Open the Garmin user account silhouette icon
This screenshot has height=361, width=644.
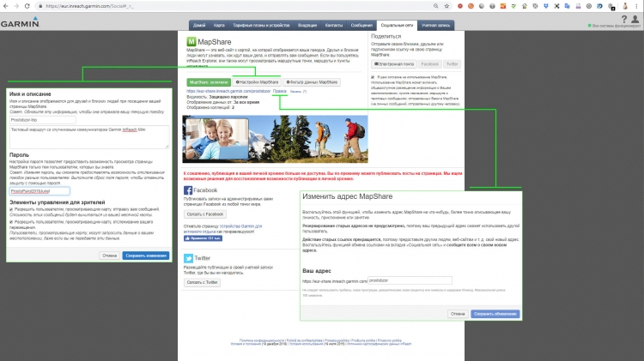tap(635, 19)
